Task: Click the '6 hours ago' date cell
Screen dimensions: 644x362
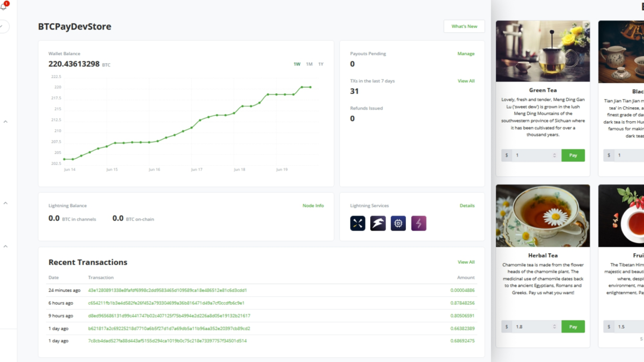Action: click(x=61, y=303)
